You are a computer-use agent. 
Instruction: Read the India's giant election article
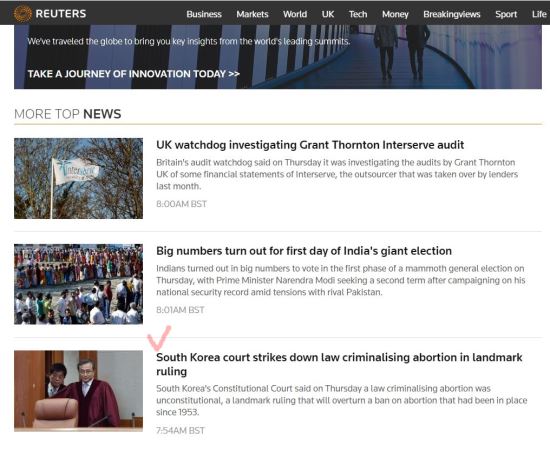(304, 251)
